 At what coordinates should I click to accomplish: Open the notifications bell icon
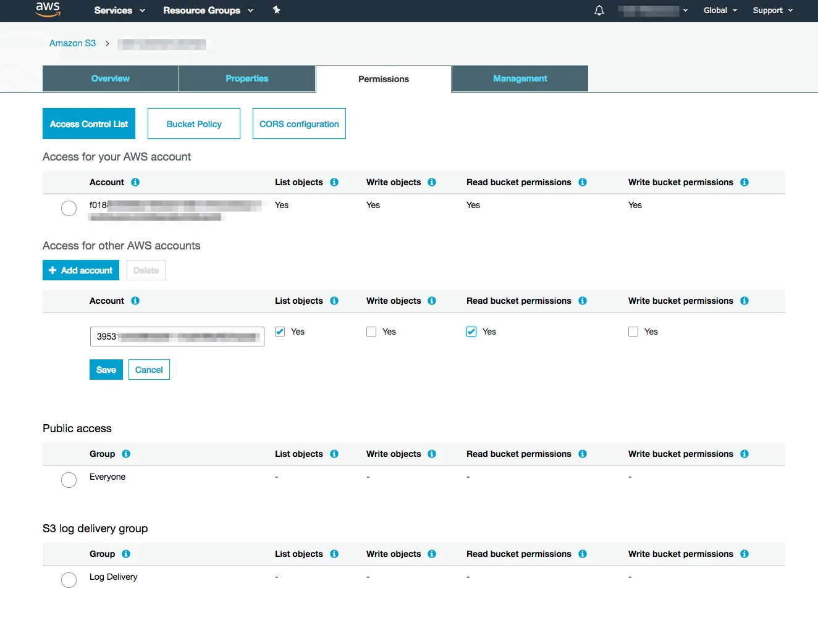coord(599,10)
